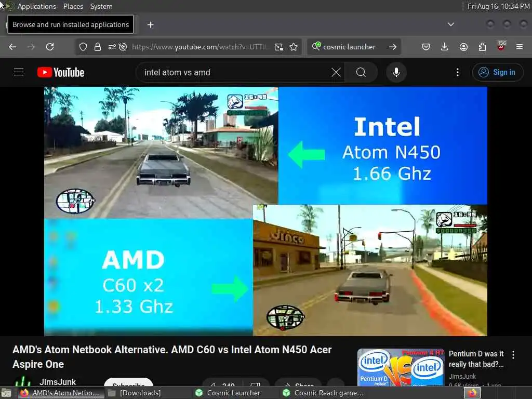The width and height of the screenshot is (532, 399).
Task: Click the AMD C60 video title
Action: [x=172, y=357]
